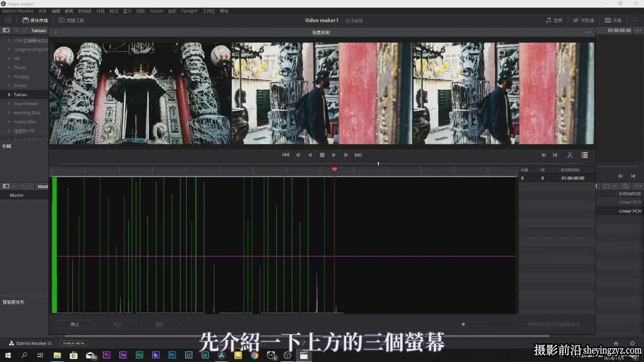Open Chrome from the taskbar
The width and height of the screenshot is (644, 362).
point(255,355)
